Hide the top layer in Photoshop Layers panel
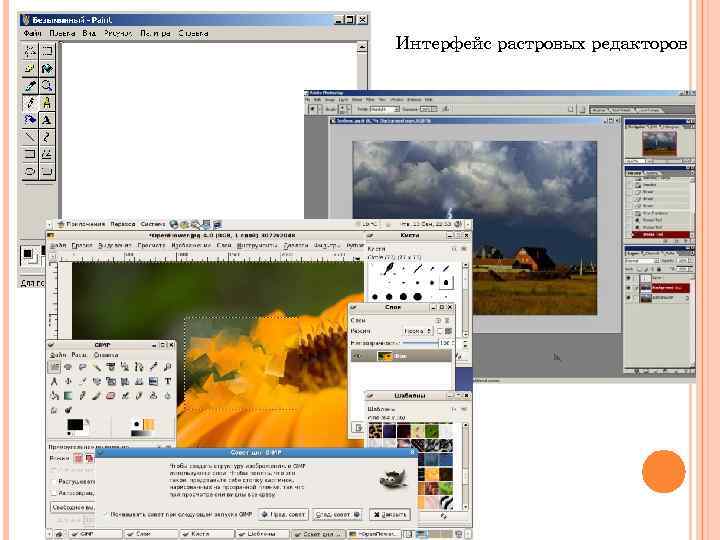Image resolution: width=720 pixels, height=540 pixels. [x=629, y=278]
